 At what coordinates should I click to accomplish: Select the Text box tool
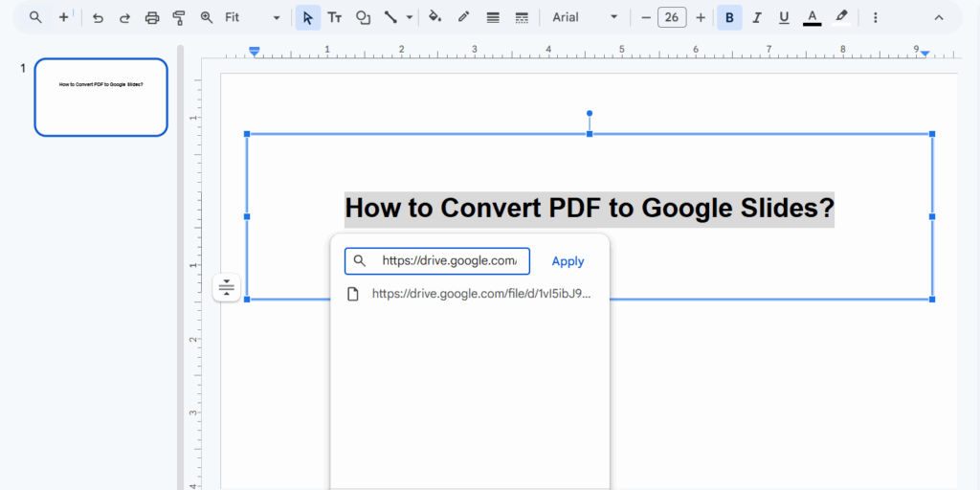click(335, 17)
